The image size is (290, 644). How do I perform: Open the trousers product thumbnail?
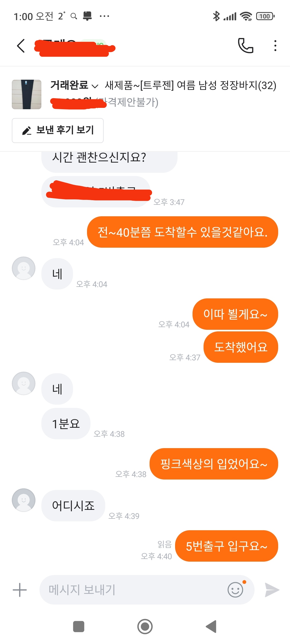27,94
